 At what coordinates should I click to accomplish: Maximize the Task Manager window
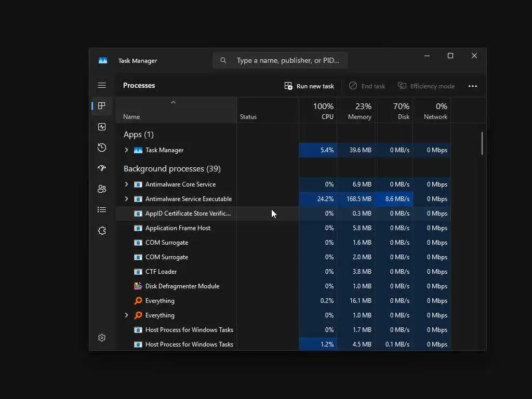(450, 56)
